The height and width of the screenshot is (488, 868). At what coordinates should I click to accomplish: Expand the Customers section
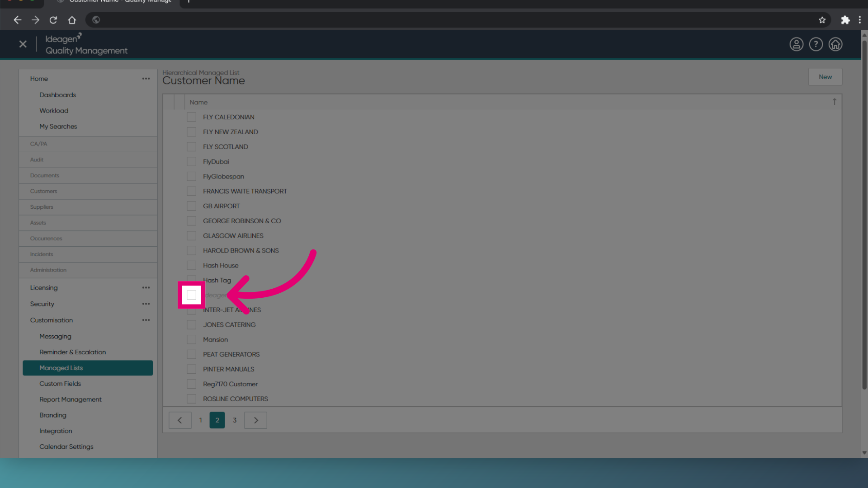[x=88, y=192]
